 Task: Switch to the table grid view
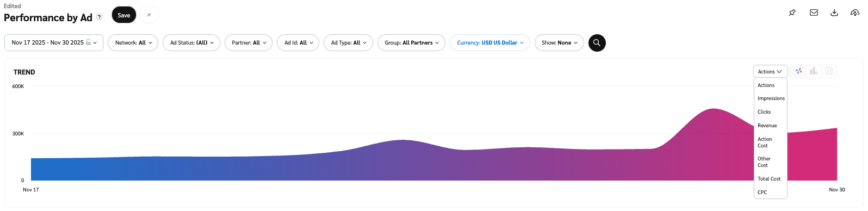(x=829, y=71)
